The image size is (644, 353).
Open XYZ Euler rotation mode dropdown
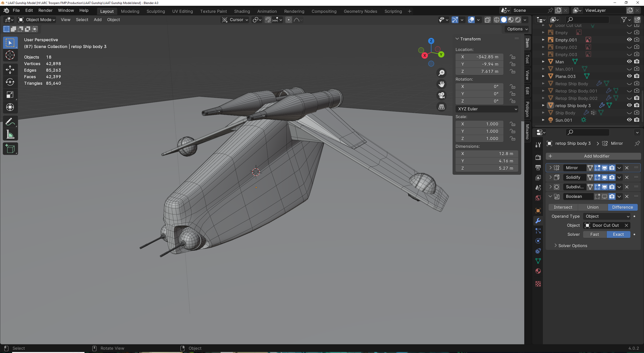coord(487,109)
